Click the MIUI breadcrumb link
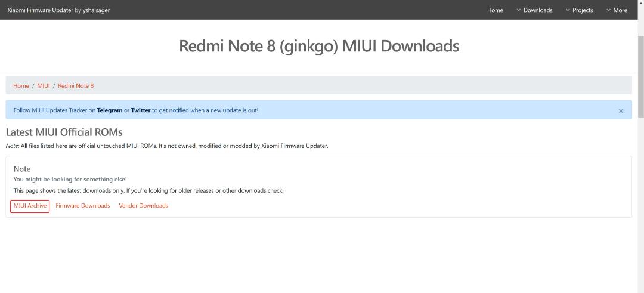This screenshot has height=293, width=644. coord(44,85)
